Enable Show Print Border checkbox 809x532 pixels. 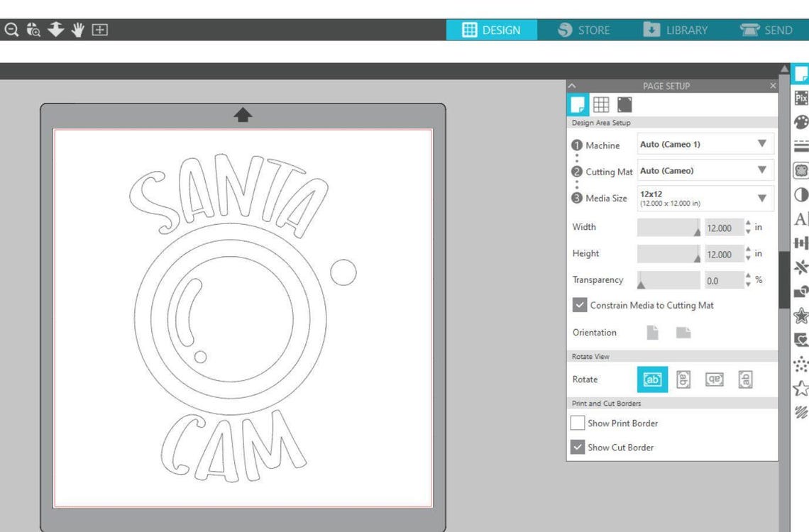578,423
